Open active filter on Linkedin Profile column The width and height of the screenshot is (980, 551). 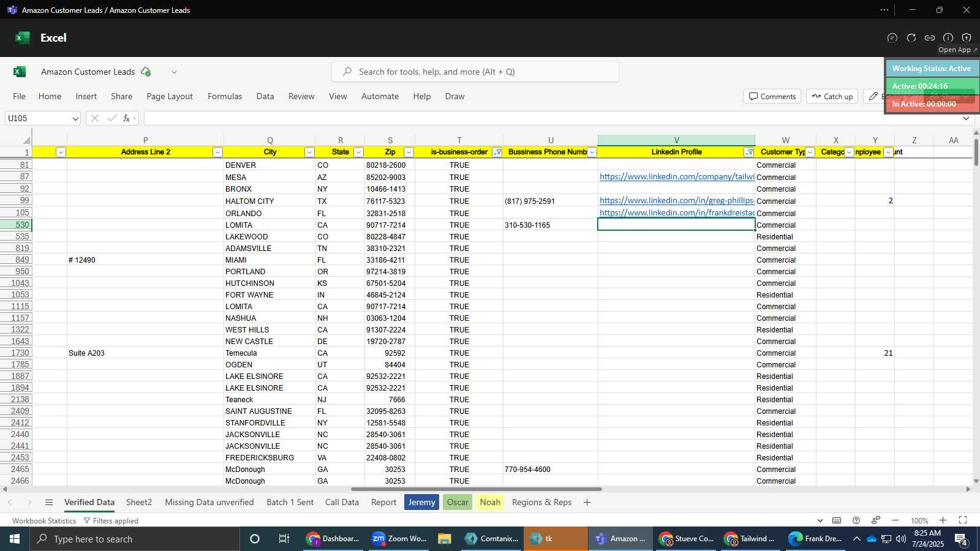[x=748, y=152]
